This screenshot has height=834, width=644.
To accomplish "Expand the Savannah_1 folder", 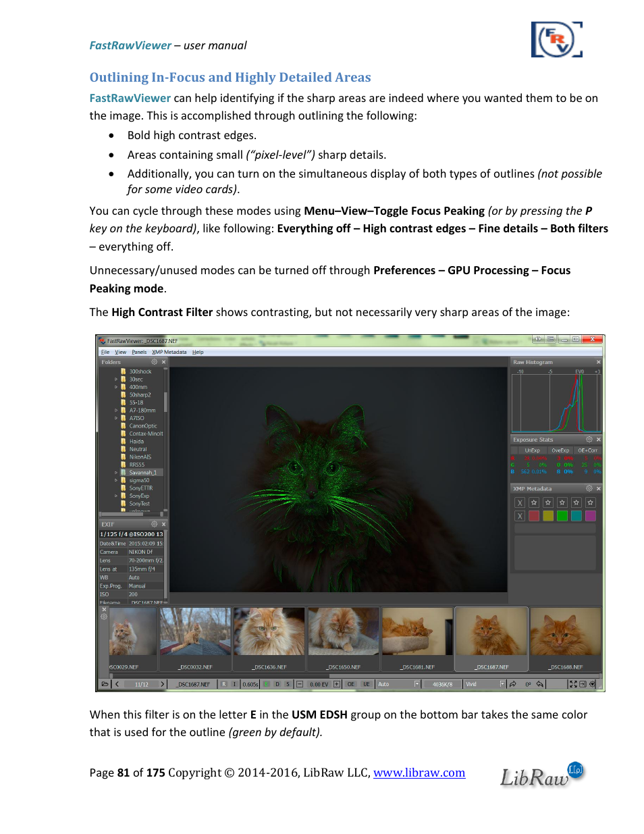I will 116,473.
